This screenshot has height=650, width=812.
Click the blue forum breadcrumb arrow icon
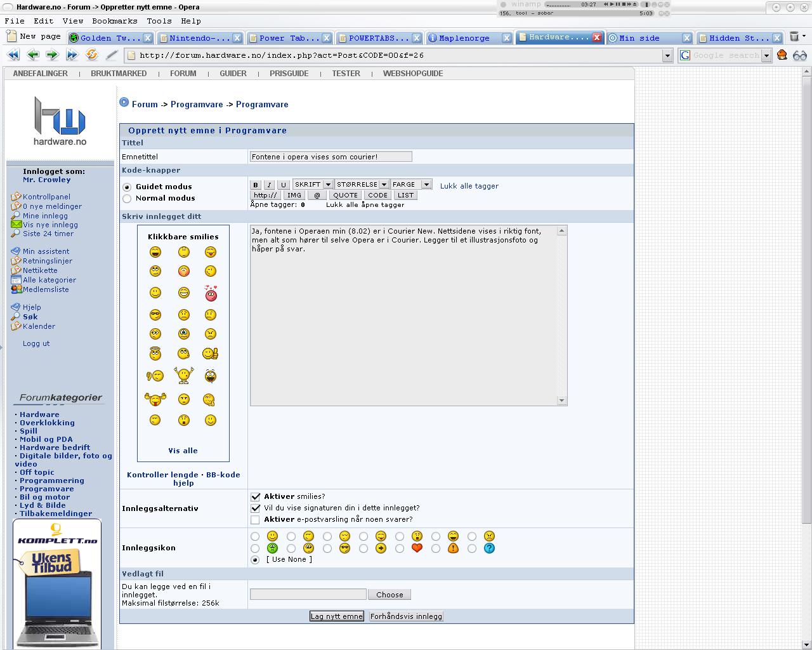coord(124,102)
